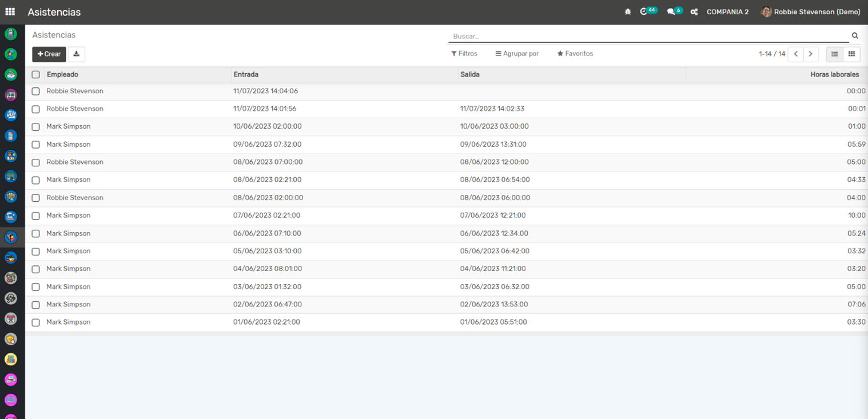Switch to list view icon
The image size is (868, 419).
(x=835, y=54)
